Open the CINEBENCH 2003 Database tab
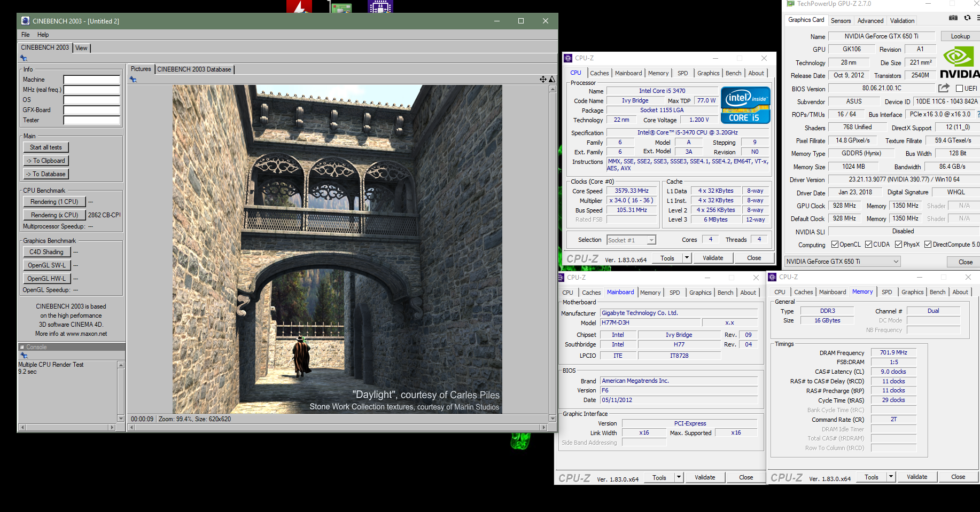The image size is (980, 512). click(195, 69)
